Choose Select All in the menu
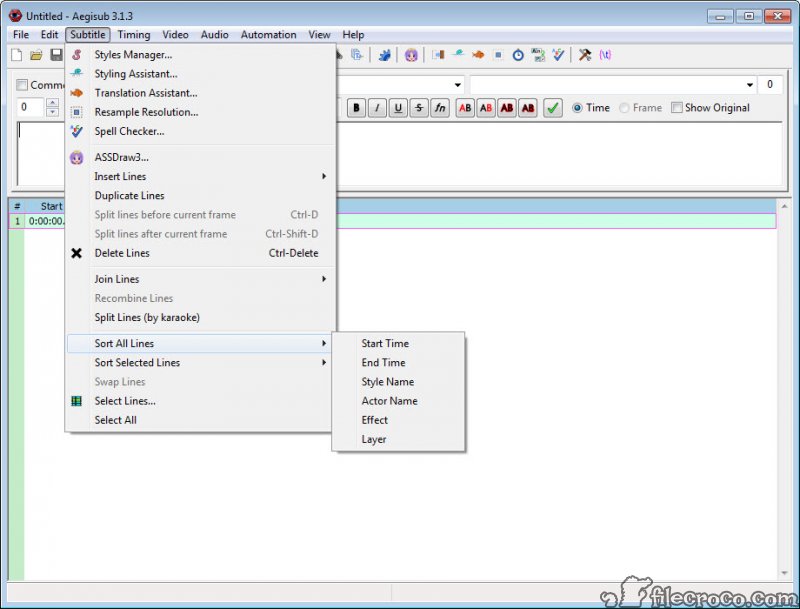 tap(198, 420)
